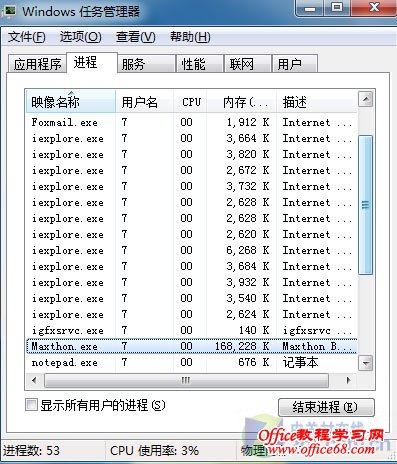Screen dimensions: 397x464
Task: Select the notepad.exe process
Action: (x=191, y=362)
